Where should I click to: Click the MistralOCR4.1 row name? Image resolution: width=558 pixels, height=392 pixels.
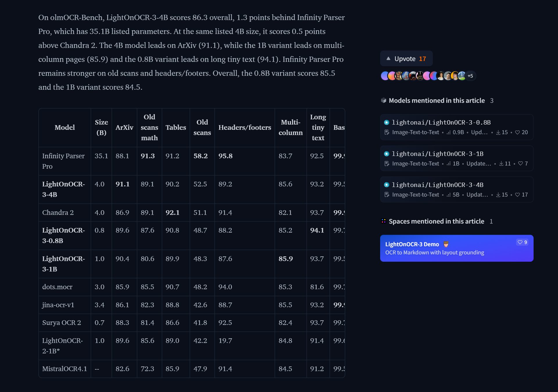coord(65,369)
